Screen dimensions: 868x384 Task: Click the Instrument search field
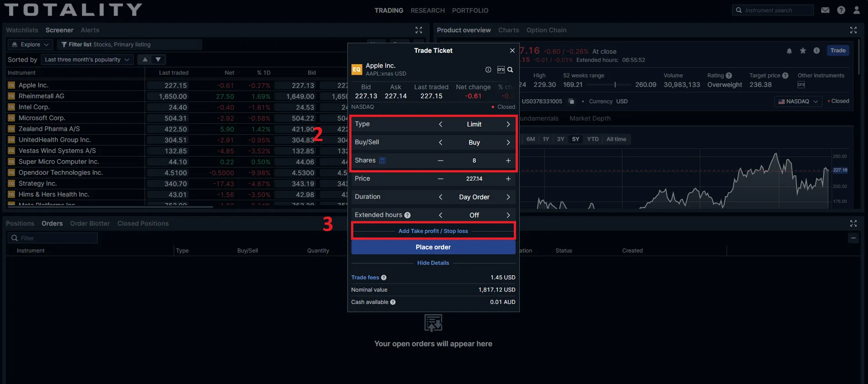773,10
